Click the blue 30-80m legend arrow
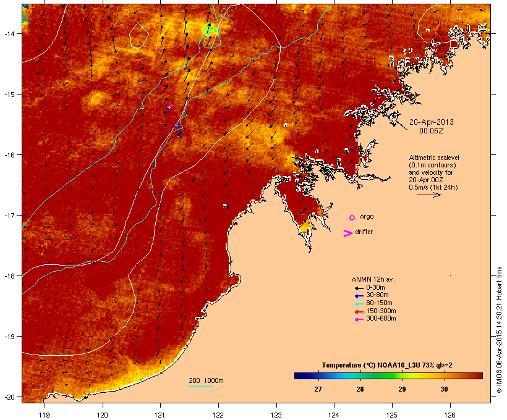Viewport: 507px width, 420px height. tap(359, 296)
